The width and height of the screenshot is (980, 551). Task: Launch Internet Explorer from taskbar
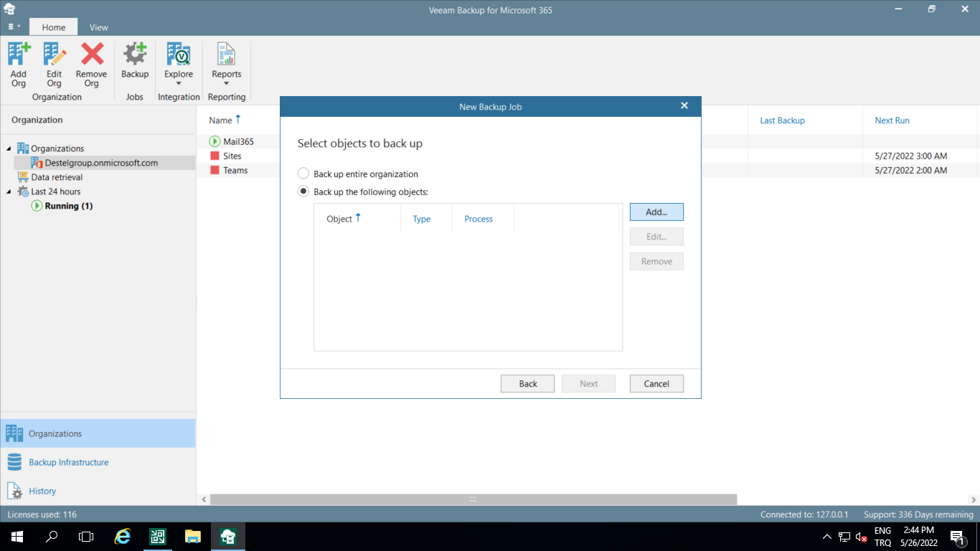pos(123,537)
